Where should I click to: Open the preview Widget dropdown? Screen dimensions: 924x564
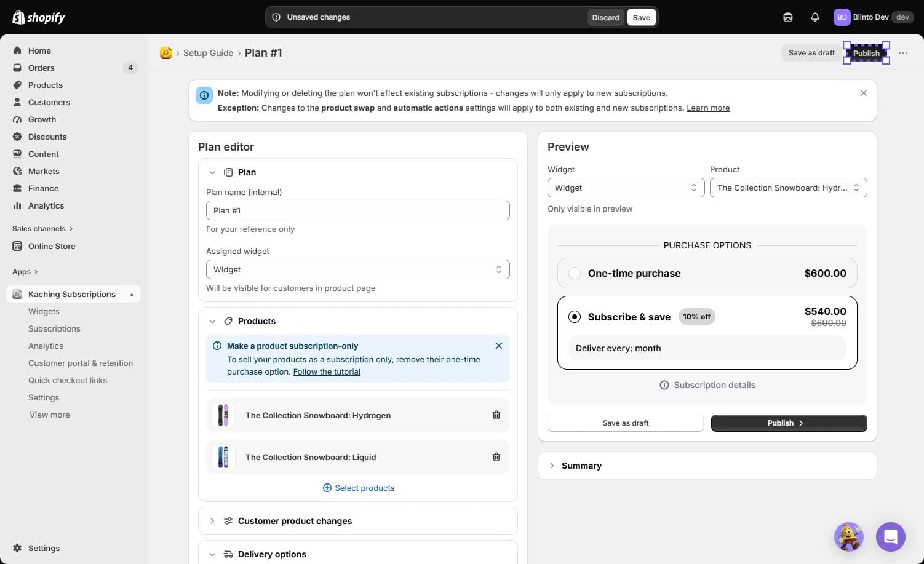point(626,188)
